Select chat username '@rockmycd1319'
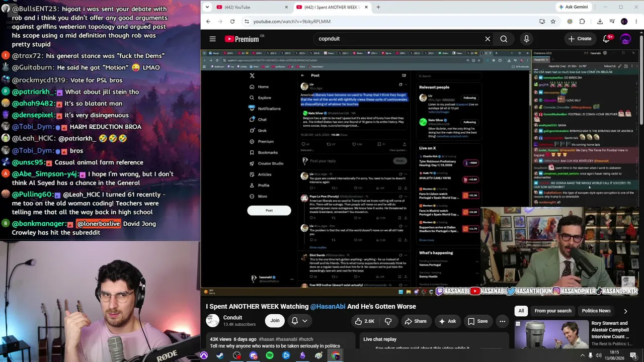The height and width of the screenshot is (362, 644). coord(39,80)
